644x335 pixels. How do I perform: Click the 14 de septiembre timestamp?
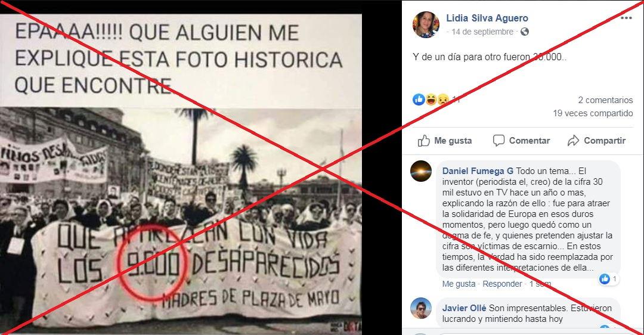tap(482, 32)
